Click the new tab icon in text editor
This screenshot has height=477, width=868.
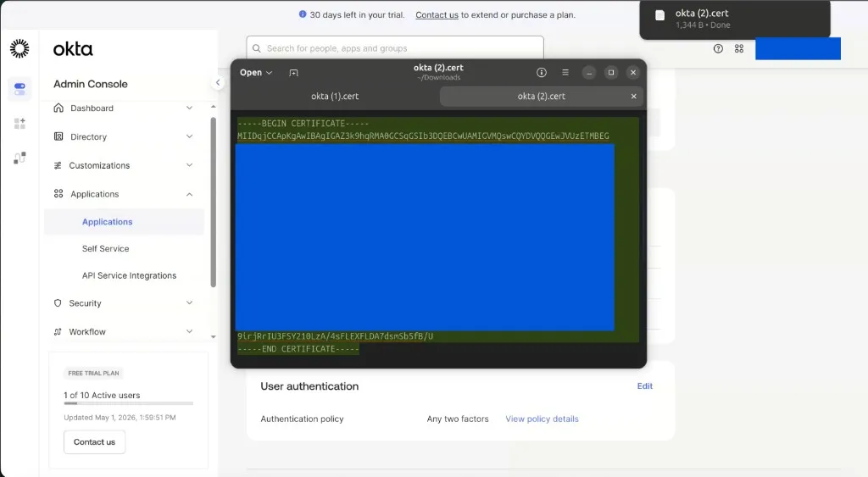pos(293,73)
